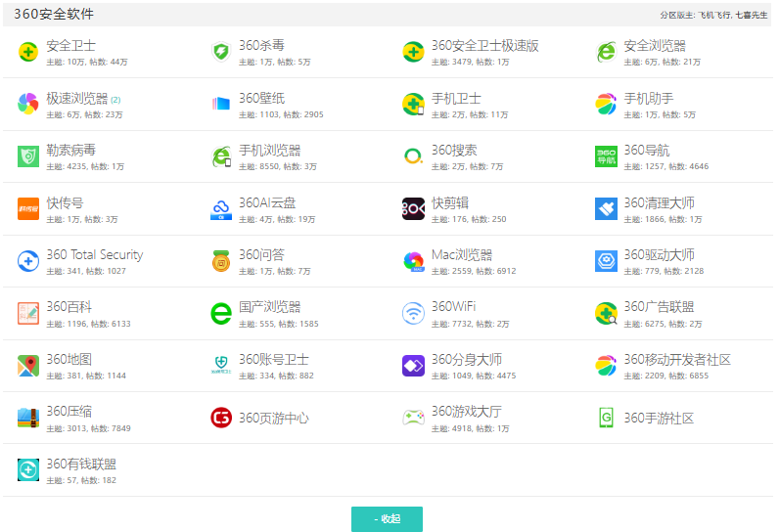Open the 360安全卫士极速版 forum link
The width and height of the screenshot is (780, 532).
[485, 46]
